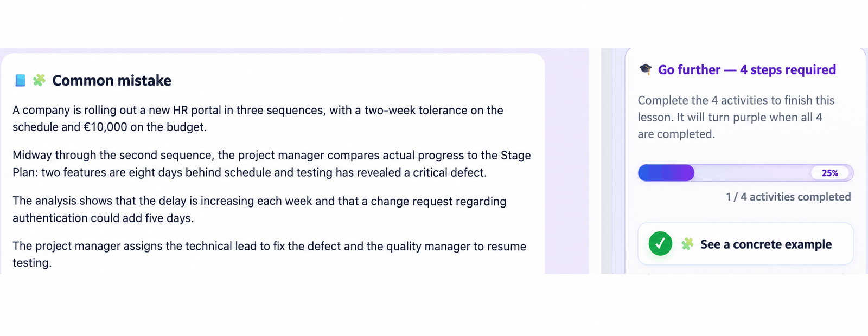Image resolution: width=868 pixels, height=336 pixels.
Task: Click the filled purple part of the progress bar
Action: (x=666, y=173)
